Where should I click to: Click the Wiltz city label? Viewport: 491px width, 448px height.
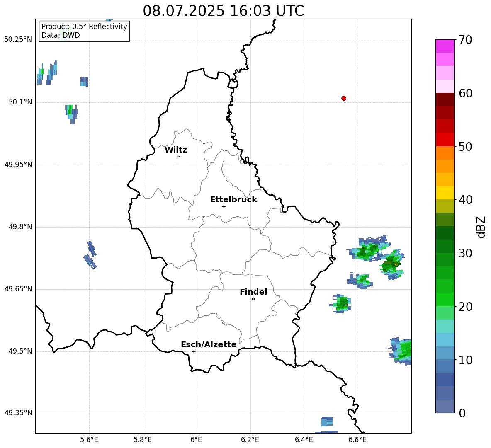[176, 150]
